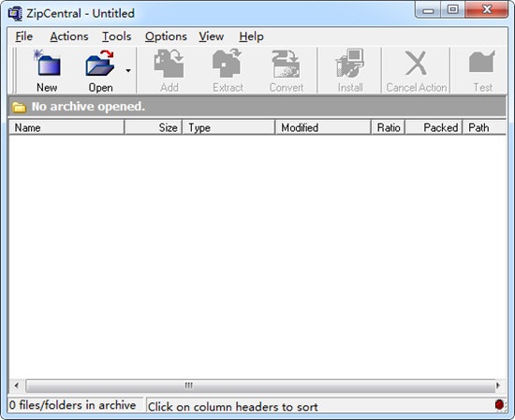Screen dimensions: 515x420
Task: Click the Extract toolbar icon
Action: tap(228, 64)
